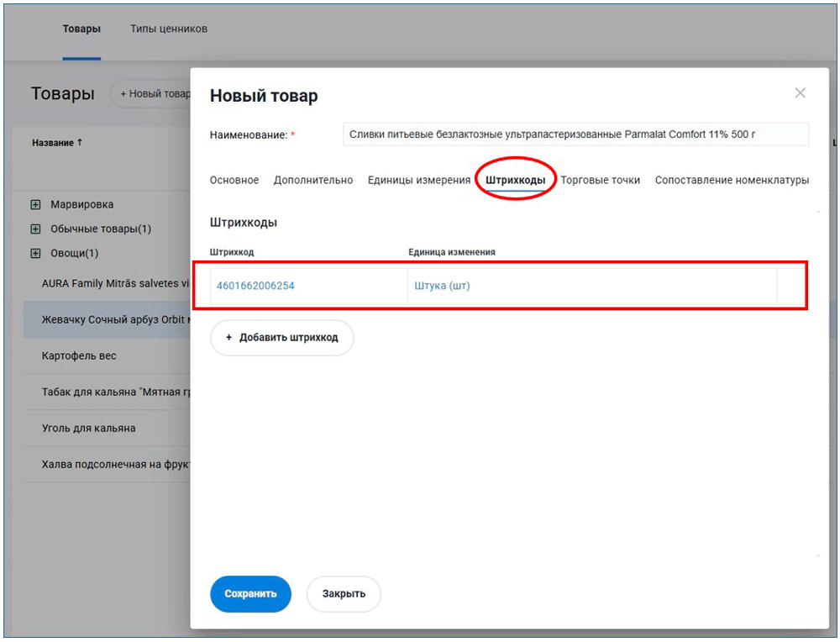
Task: Click the Закрыть button
Action: point(344,593)
